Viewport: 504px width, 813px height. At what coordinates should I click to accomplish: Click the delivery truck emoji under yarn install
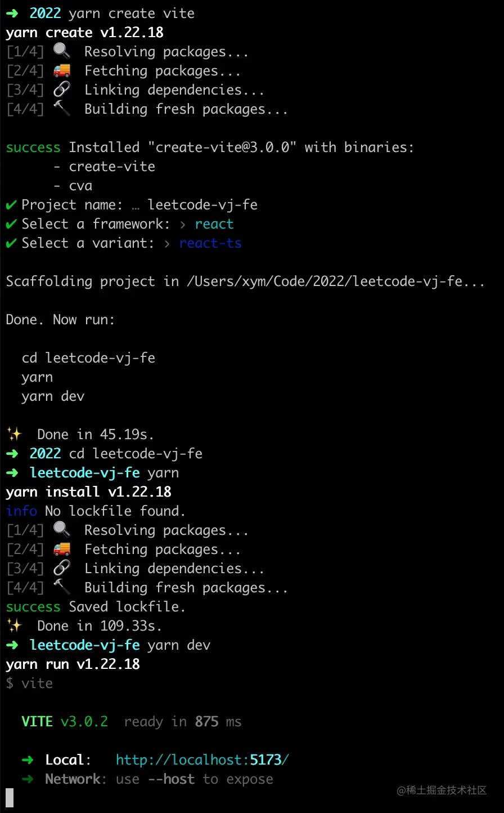tap(62, 549)
